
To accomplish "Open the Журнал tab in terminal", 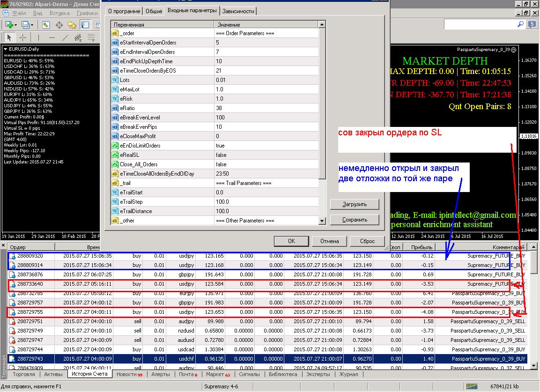I will tap(348, 374).
